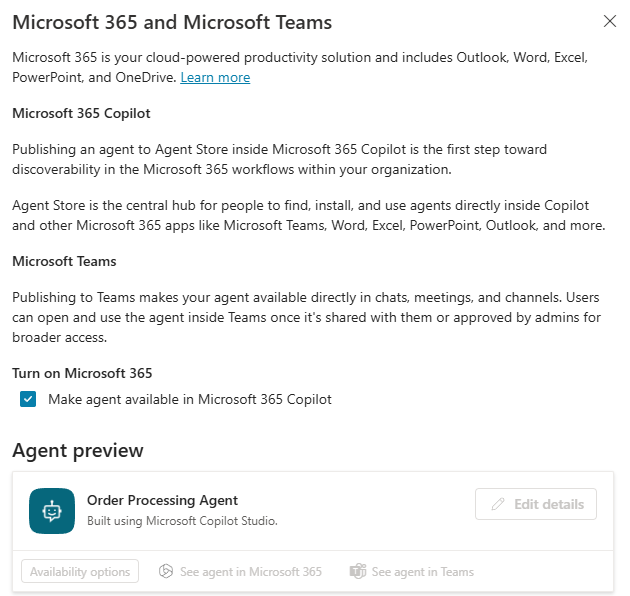Click the 'Turn on Microsoft 365' label
This screenshot has height=596, width=630.
tap(82, 373)
